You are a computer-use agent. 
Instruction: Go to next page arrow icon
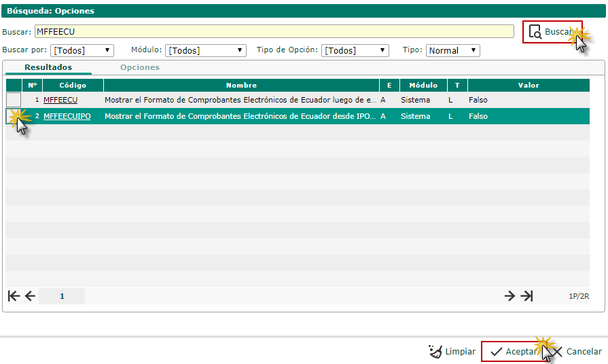point(510,296)
